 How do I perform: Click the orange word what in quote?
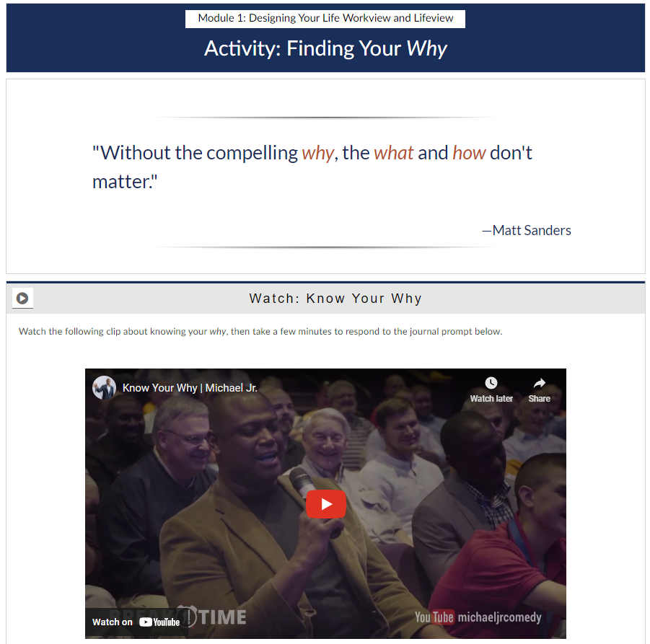click(393, 153)
